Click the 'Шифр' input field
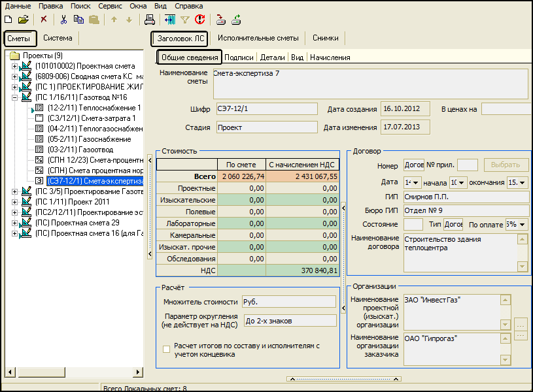The image size is (533, 392). click(x=266, y=109)
